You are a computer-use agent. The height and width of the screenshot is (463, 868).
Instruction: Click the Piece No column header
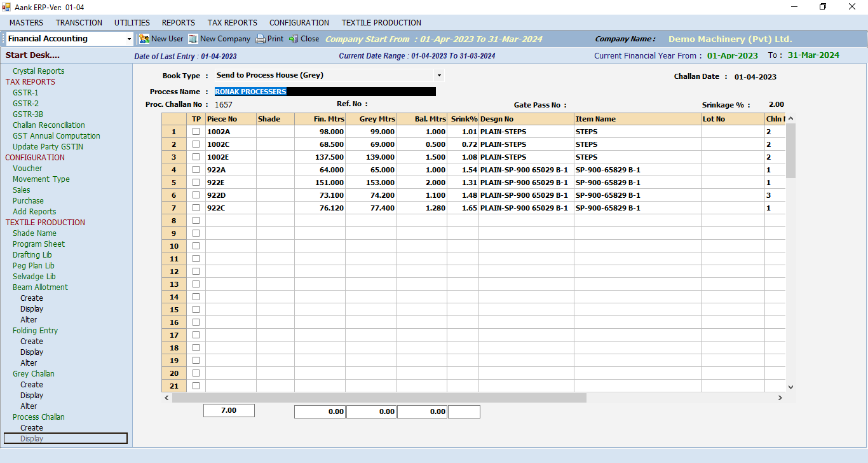231,119
